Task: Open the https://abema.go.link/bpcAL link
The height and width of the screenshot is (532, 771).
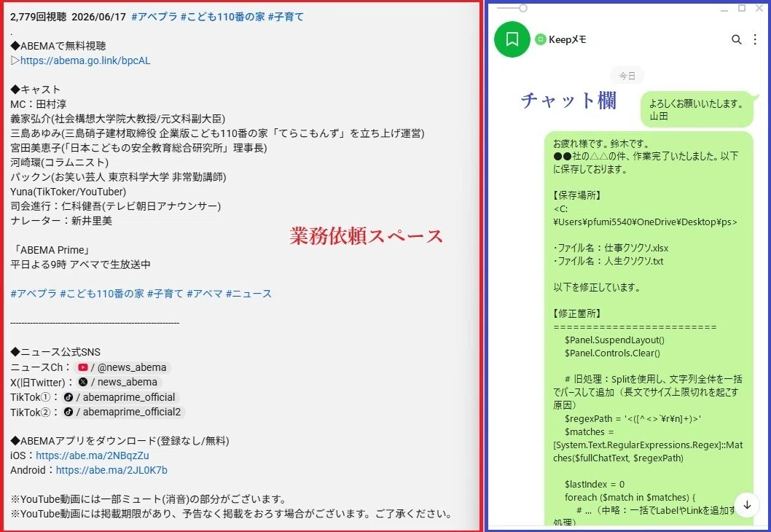Action: pos(85,60)
